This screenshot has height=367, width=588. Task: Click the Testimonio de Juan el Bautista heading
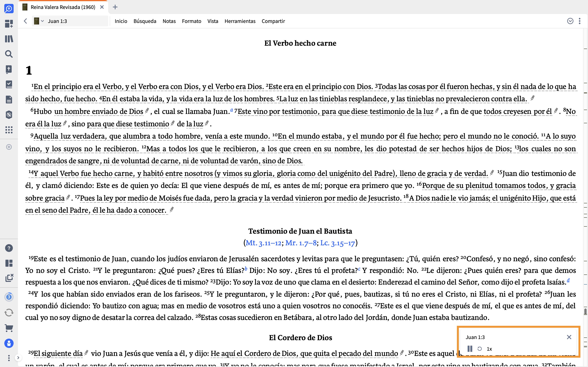pyautogui.click(x=300, y=231)
